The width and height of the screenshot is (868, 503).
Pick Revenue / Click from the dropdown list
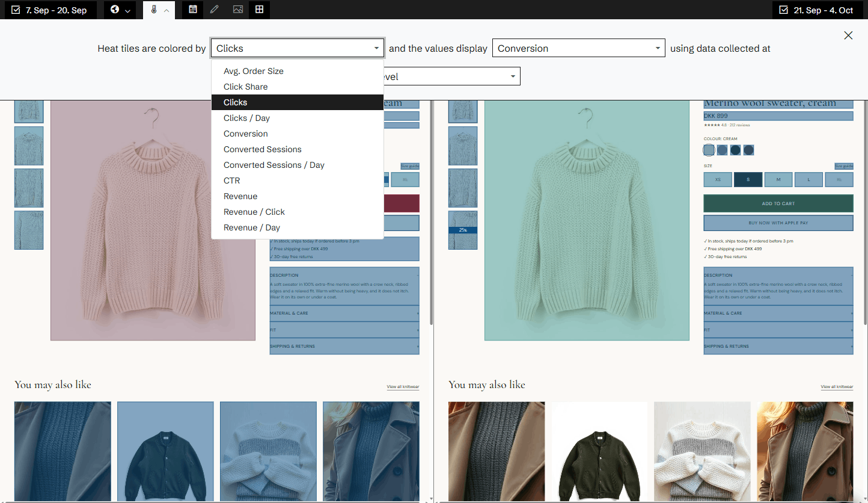[x=298, y=212]
